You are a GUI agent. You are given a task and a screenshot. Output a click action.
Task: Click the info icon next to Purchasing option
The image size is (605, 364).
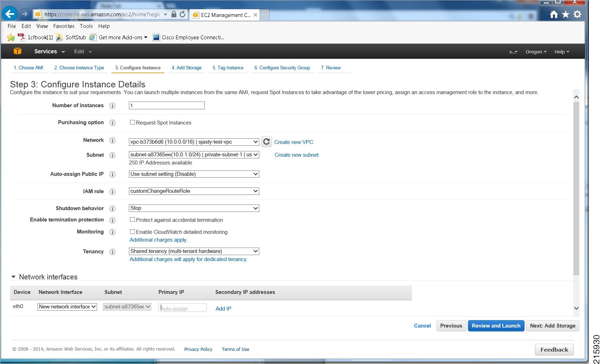pyautogui.click(x=112, y=123)
